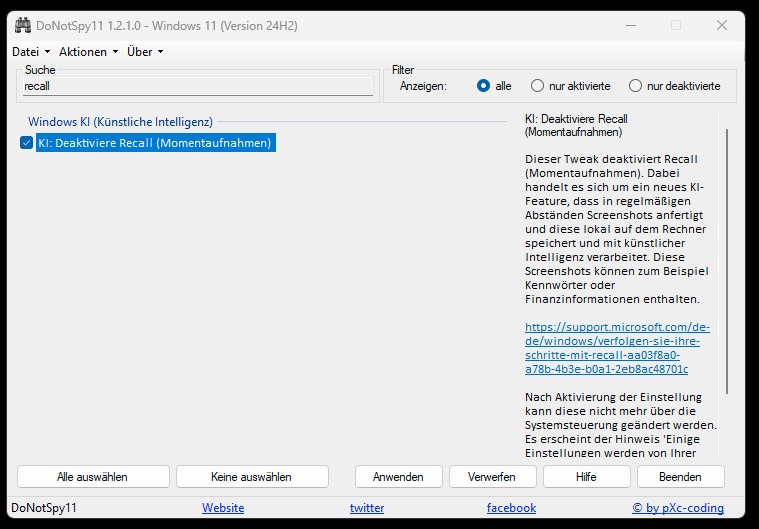Select the 'alle' filter radio button
Image resolution: width=759 pixels, height=529 pixels.
pos(483,86)
